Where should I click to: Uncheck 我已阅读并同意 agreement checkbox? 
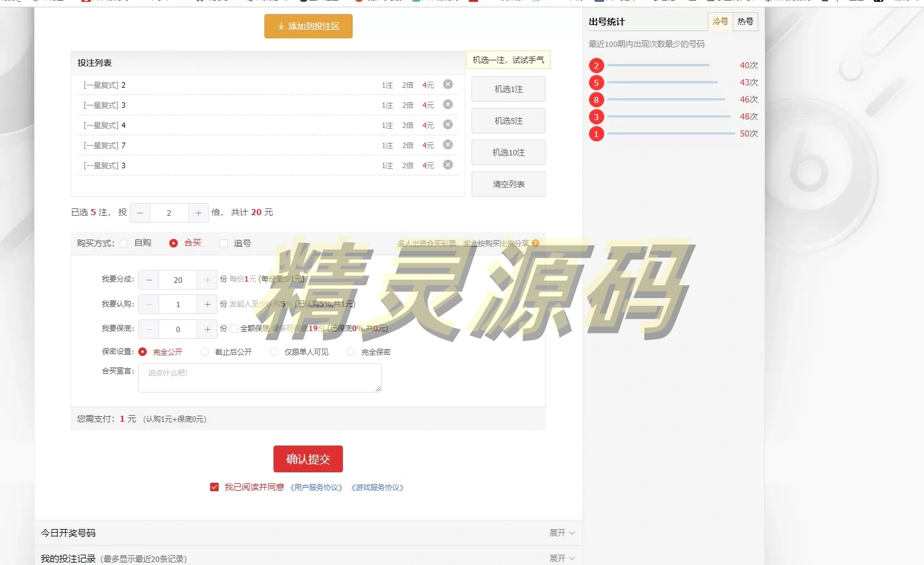tap(214, 487)
